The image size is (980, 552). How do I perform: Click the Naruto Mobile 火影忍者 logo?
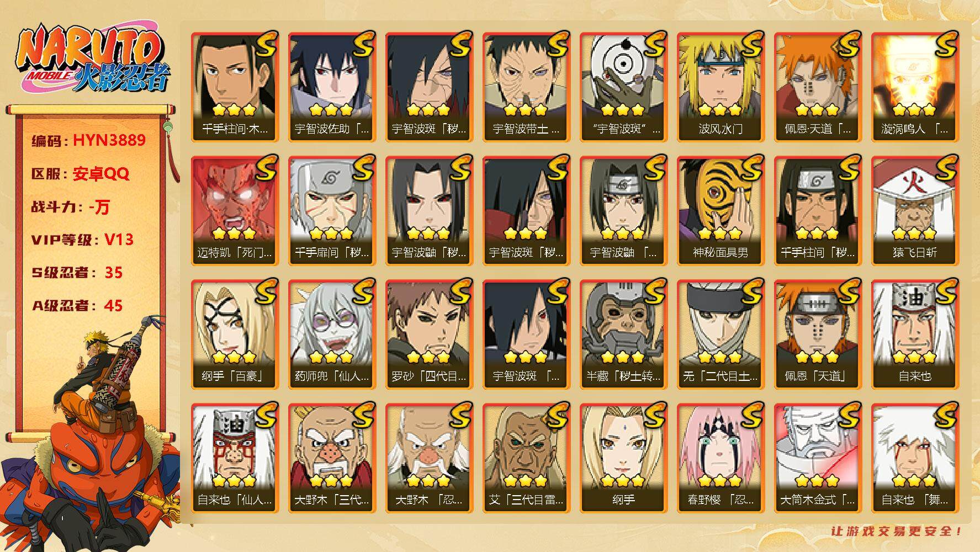[x=92, y=60]
